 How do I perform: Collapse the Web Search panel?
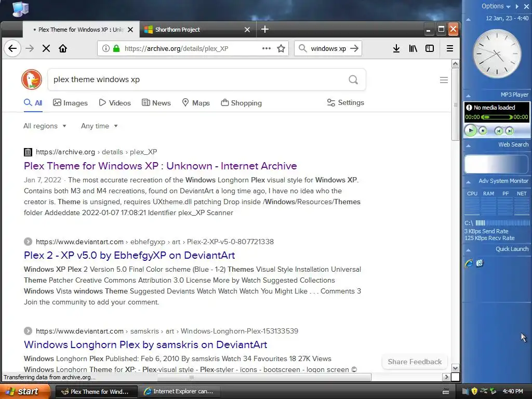coord(468,145)
